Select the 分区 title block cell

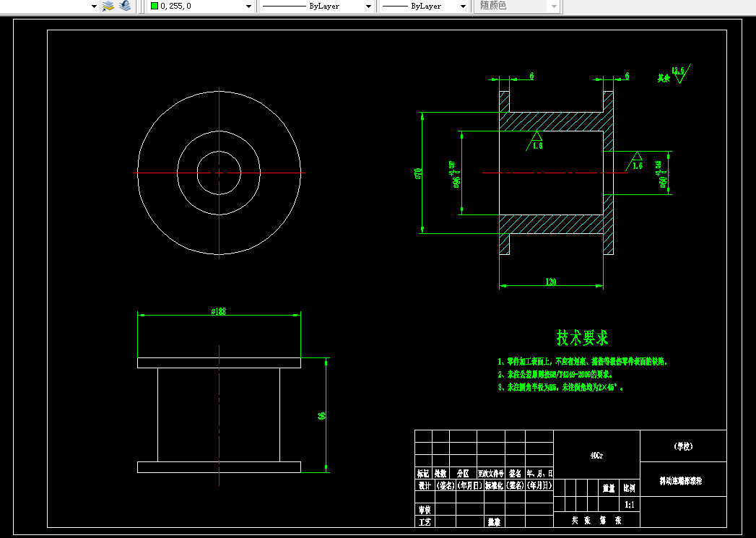point(463,474)
